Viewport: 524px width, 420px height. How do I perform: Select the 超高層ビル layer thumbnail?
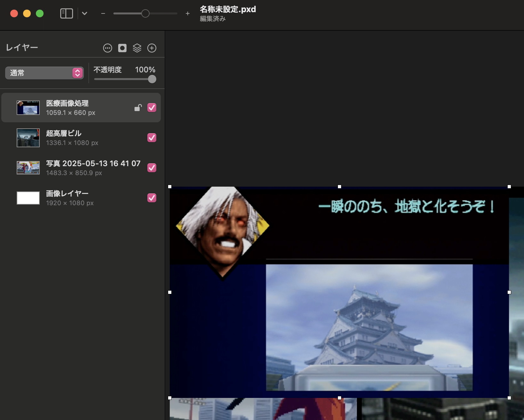coord(28,138)
